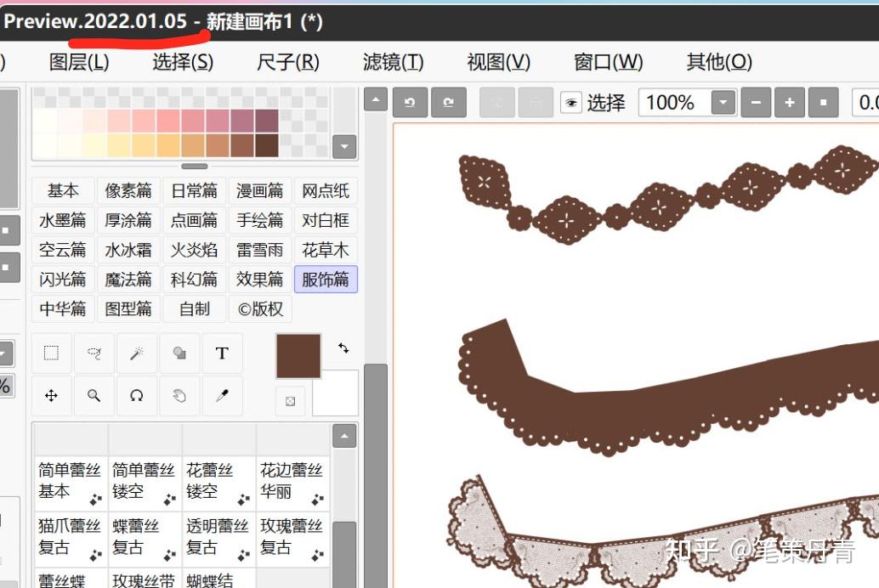Select the lasso selection tool
The height and width of the screenshot is (588, 879).
[x=94, y=353]
